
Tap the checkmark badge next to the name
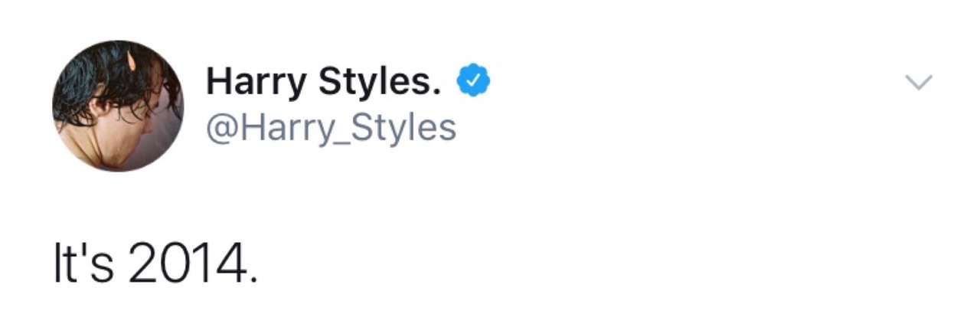click(x=473, y=80)
